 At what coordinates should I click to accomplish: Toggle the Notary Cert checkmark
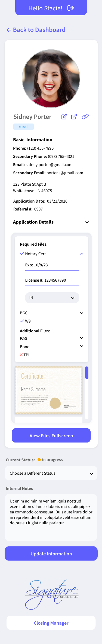click(22, 254)
